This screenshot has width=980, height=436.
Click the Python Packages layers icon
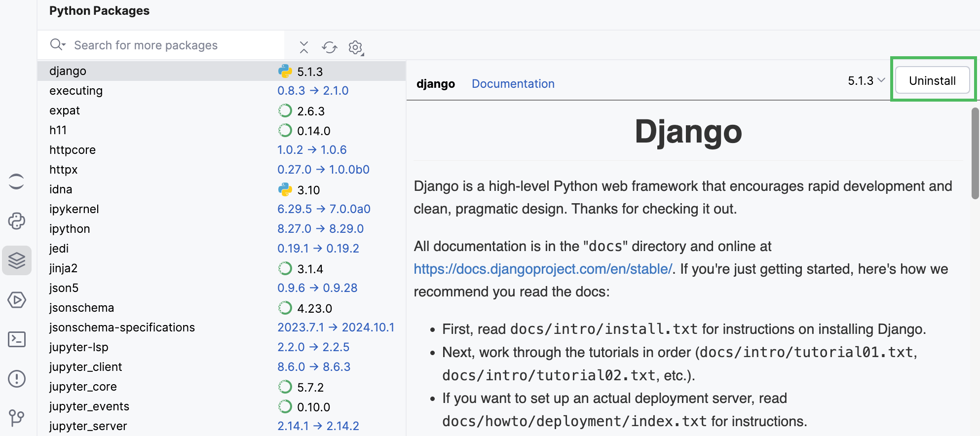(x=17, y=260)
